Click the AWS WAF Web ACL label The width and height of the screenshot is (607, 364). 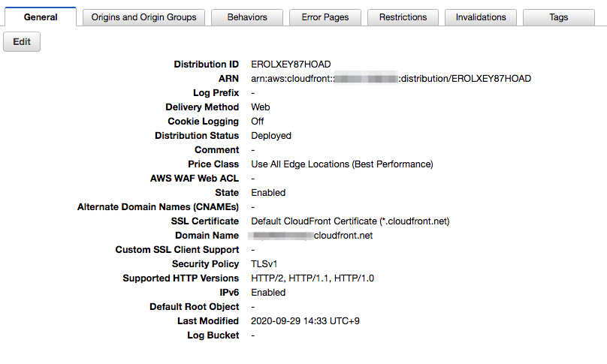click(195, 179)
